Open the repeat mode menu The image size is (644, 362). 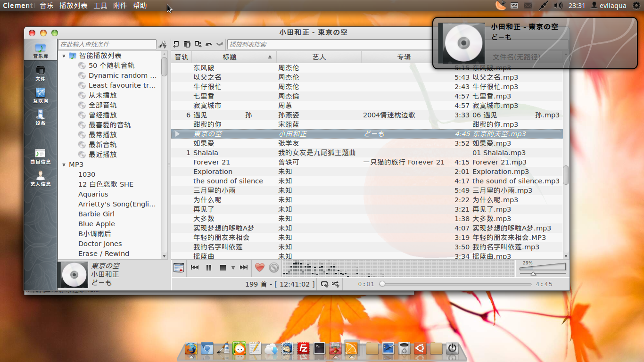tap(325, 284)
